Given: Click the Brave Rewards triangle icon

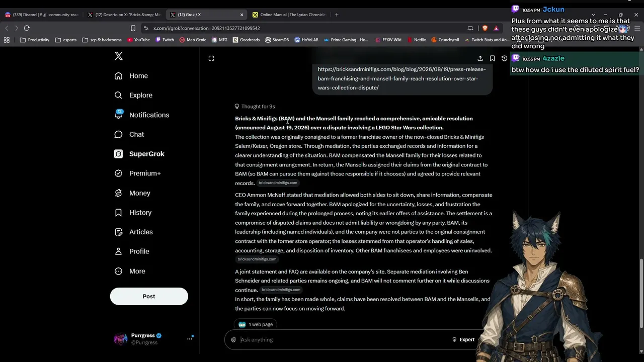Looking at the screenshot, I should pyautogui.click(x=496, y=28).
